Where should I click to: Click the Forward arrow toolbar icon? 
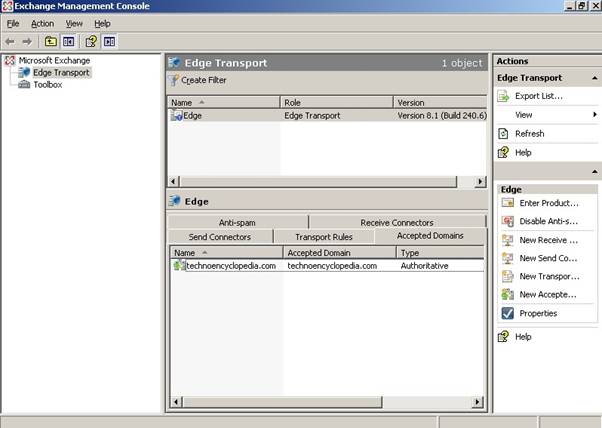point(27,41)
